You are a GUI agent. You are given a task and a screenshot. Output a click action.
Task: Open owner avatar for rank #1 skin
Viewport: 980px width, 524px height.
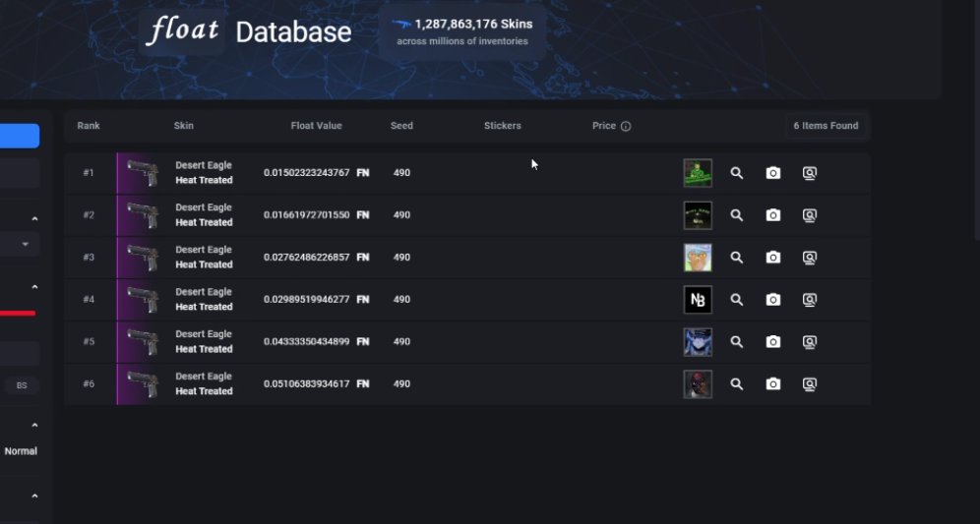pos(698,173)
